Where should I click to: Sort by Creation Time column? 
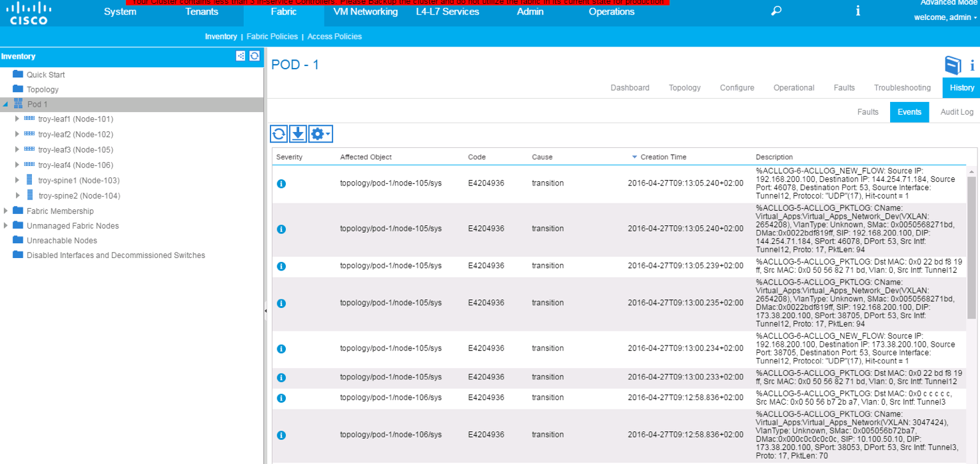pyautogui.click(x=663, y=157)
